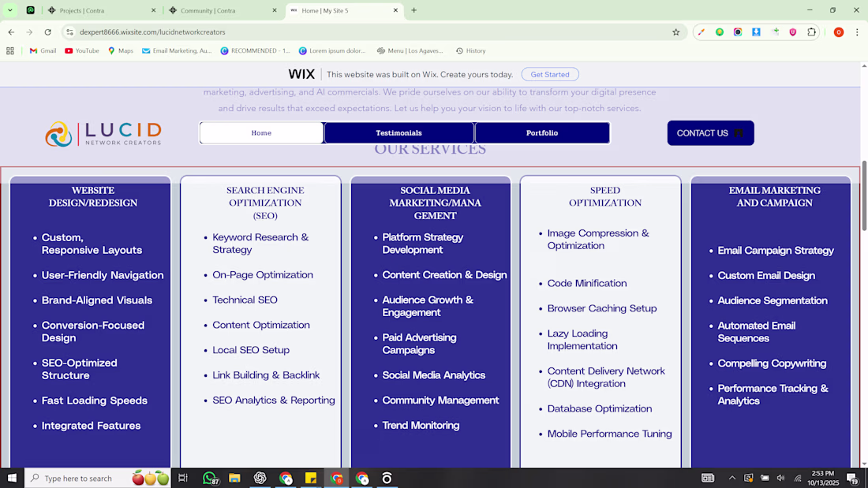
Task: Open the rainbow ring extension icon
Action: pos(738,32)
